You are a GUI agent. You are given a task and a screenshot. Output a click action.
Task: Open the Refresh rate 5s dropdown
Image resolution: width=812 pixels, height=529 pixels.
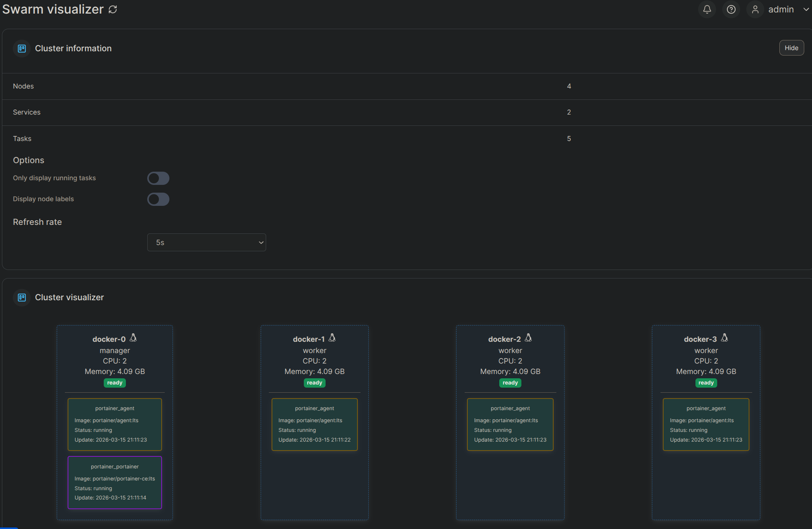(x=206, y=242)
